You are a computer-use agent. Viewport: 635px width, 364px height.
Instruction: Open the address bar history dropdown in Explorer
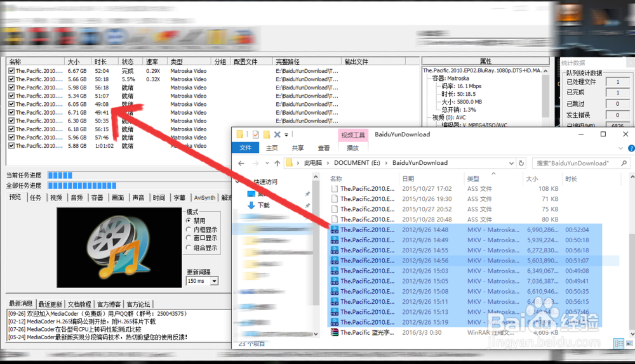(x=511, y=163)
